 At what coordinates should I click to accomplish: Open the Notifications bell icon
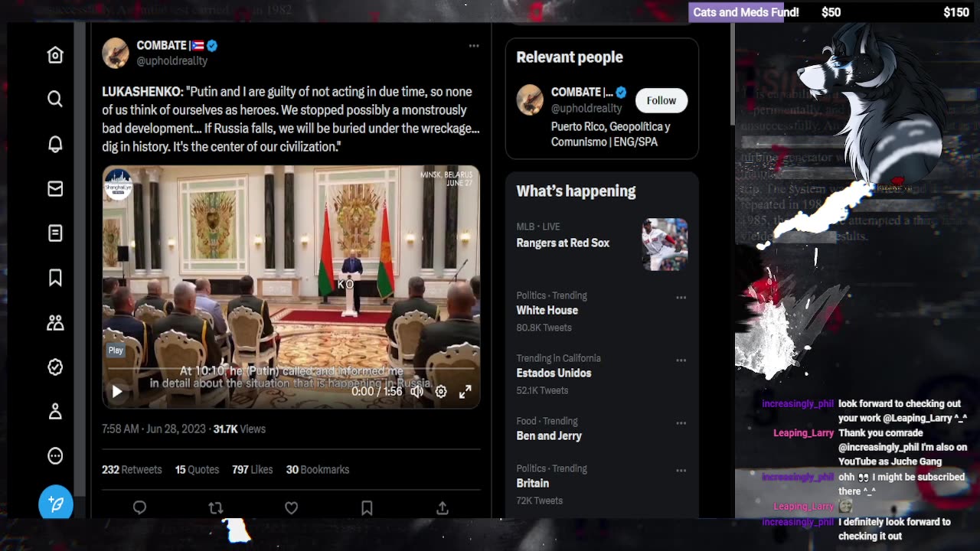point(55,144)
